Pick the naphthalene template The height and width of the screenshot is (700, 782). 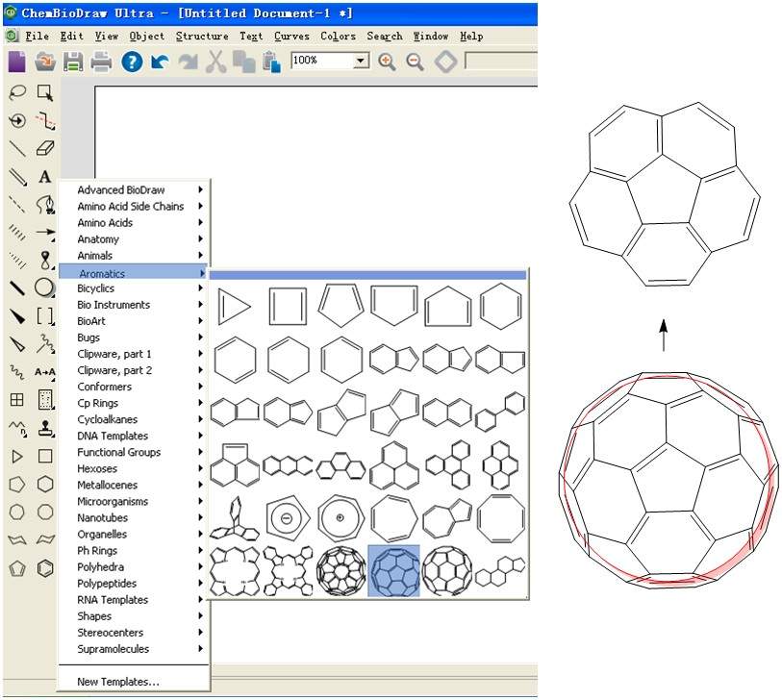[x=447, y=412]
